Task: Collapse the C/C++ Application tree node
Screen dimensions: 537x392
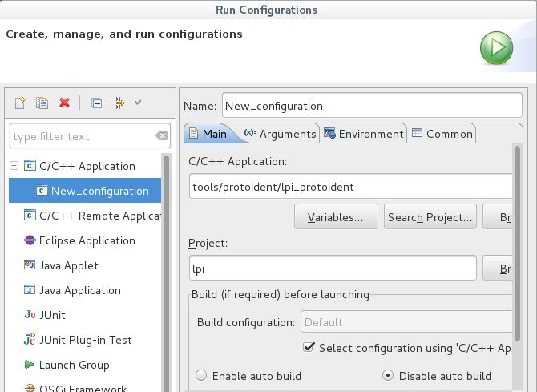Action: pyautogui.click(x=14, y=166)
